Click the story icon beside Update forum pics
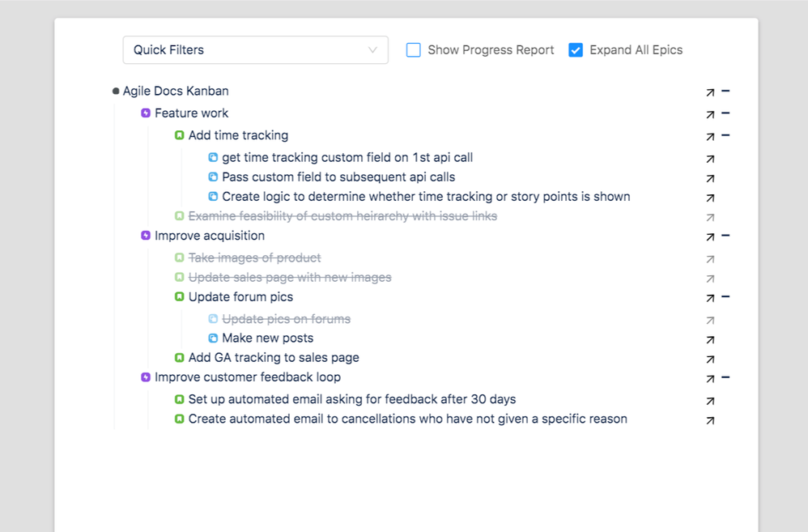 click(x=179, y=297)
